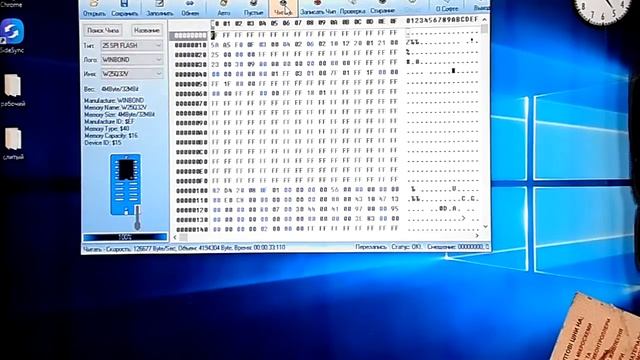Open the Имя dropdown showing W25Q32V

click(x=131, y=74)
